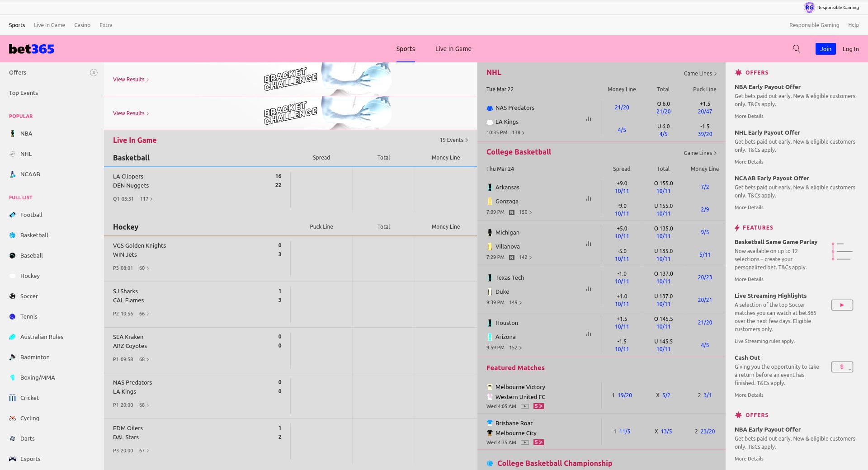Click the Darts icon

pos(12,438)
